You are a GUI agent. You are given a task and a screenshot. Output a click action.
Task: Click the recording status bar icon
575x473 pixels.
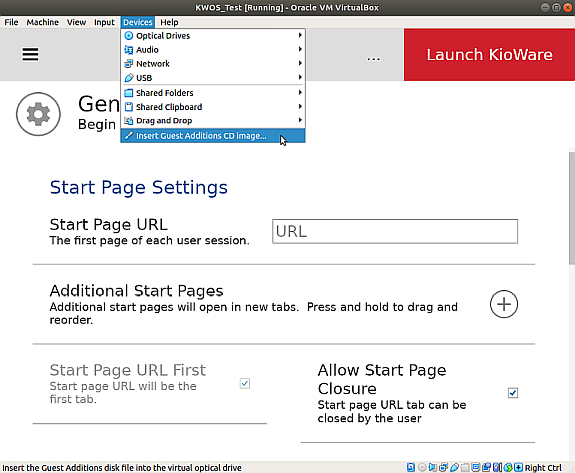click(x=487, y=467)
